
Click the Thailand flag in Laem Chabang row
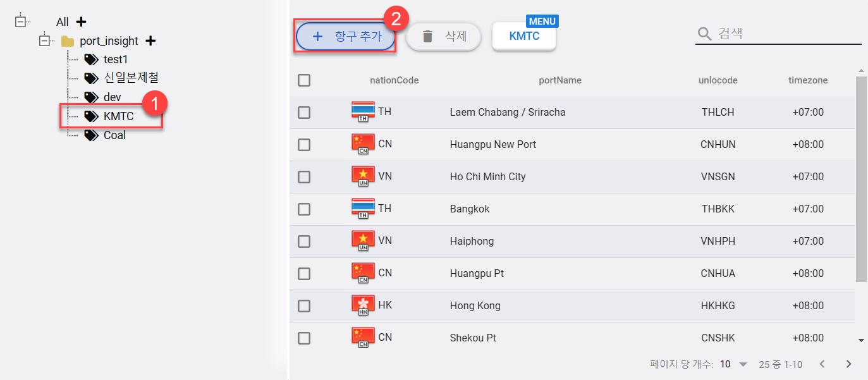point(363,112)
